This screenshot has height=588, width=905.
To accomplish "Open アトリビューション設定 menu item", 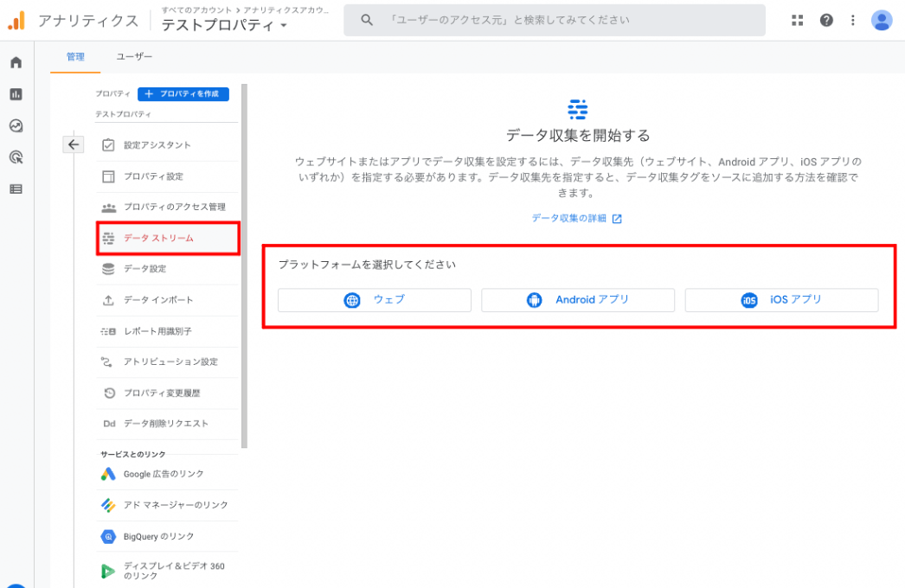I will point(167,361).
